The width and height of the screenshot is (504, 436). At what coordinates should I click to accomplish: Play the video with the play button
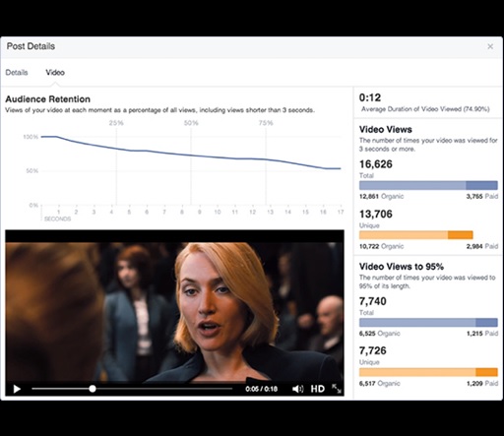(17, 389)
